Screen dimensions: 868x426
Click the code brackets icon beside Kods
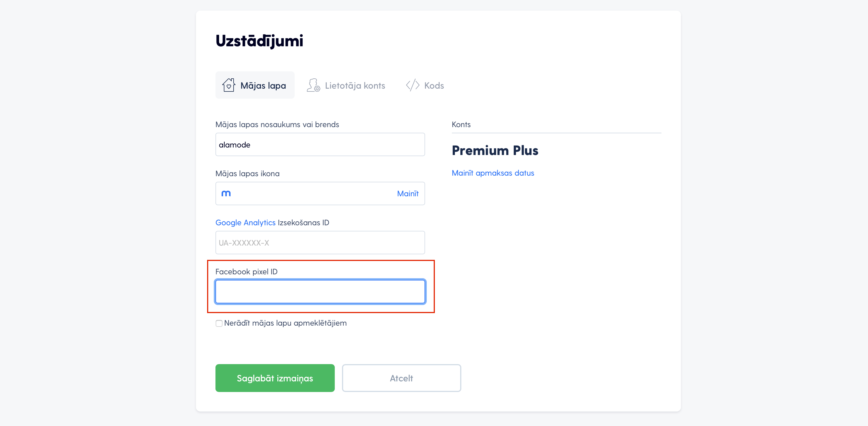pos(413,85)
